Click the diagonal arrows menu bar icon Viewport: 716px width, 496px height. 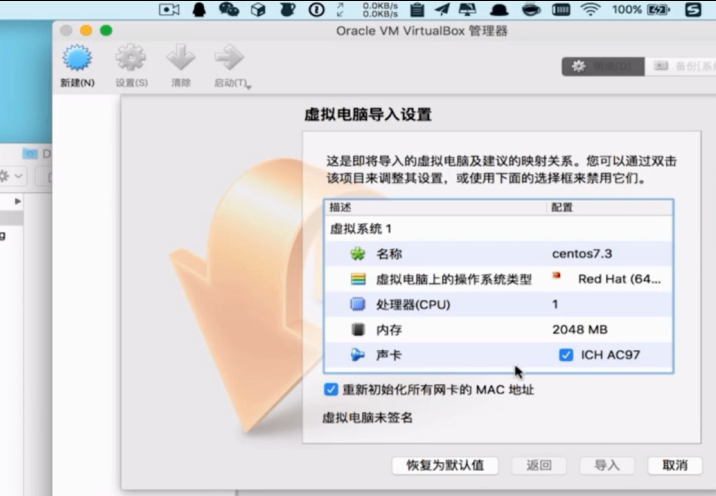click(341, 10)
